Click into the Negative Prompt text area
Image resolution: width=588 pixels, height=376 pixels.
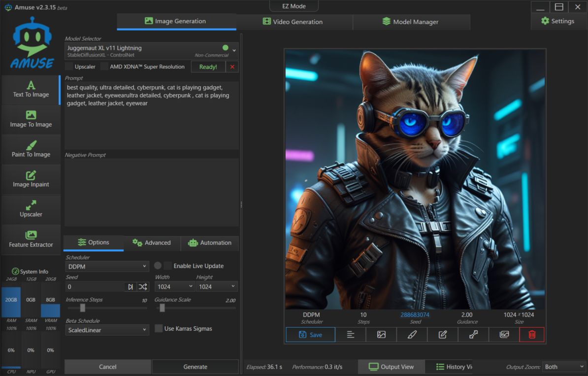point(151,192)
